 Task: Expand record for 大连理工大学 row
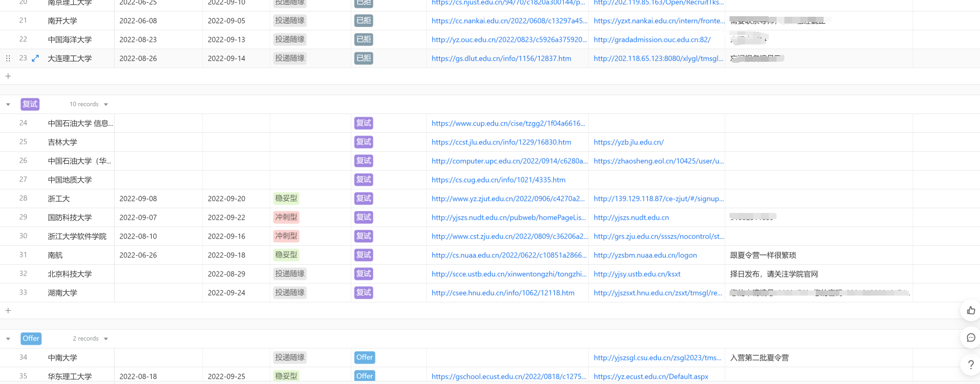click(36, 59)
